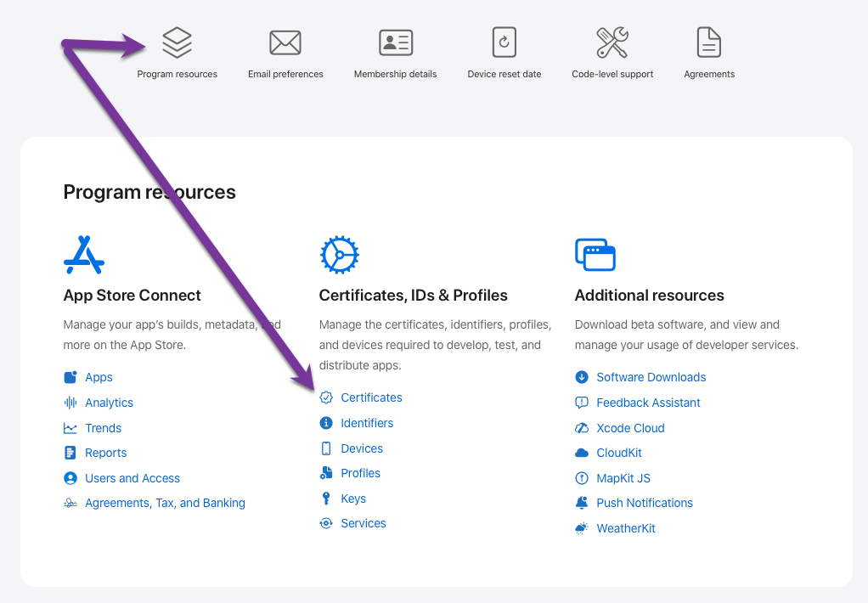Click the Device reset date icon
The image size is (868, 603).
[504, 42]
